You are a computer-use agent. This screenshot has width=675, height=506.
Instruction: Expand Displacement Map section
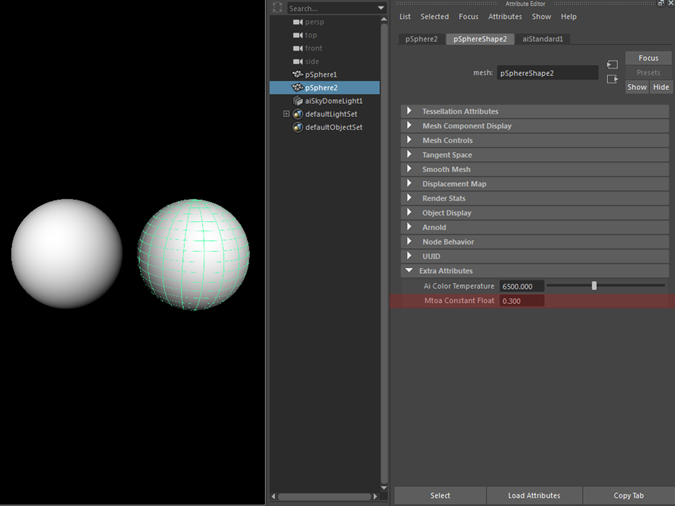click(x=535, y=184)
